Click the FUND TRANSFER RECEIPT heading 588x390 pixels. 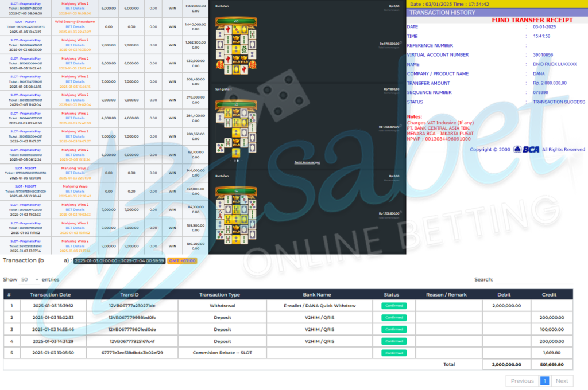click(x=532, y=20)
